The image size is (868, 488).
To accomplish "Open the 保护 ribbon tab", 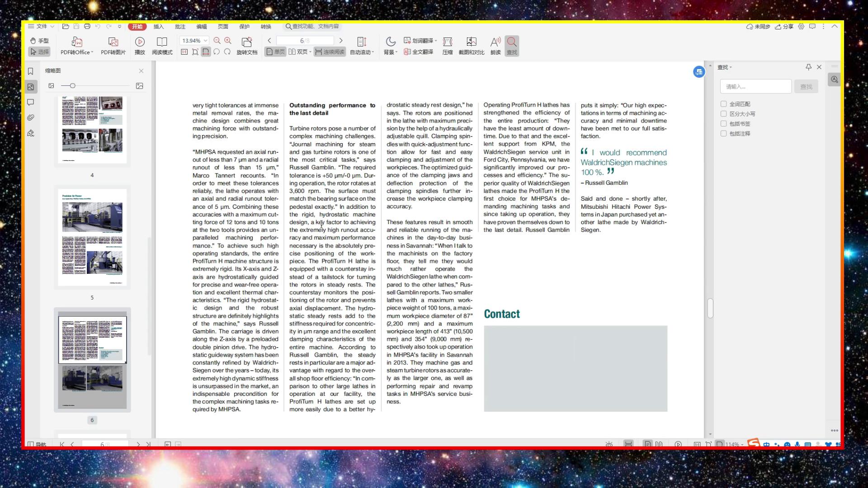I will pos(244,27).
